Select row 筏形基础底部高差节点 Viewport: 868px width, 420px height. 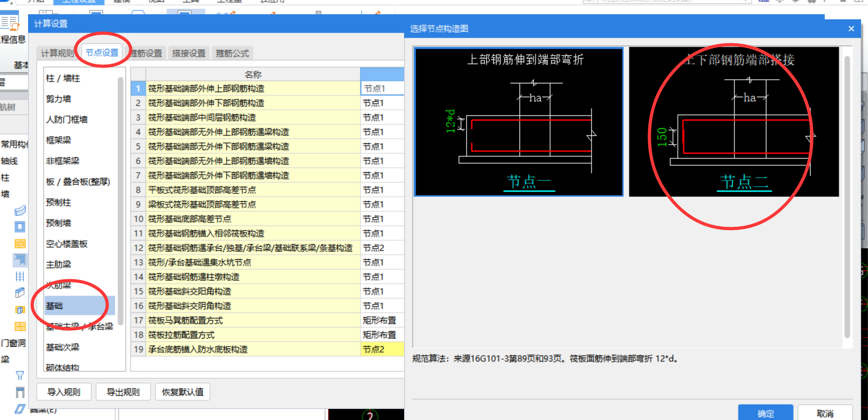tap(253, 219)
